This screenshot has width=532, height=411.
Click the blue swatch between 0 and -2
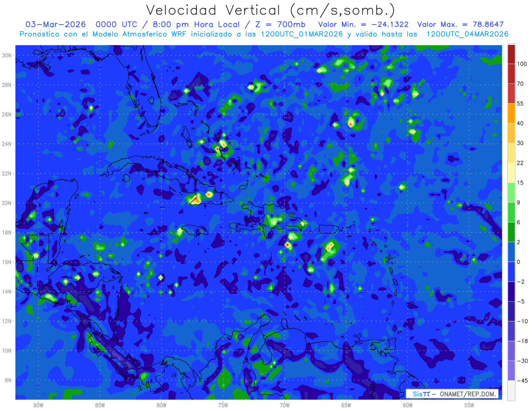[x=511, y=272]
